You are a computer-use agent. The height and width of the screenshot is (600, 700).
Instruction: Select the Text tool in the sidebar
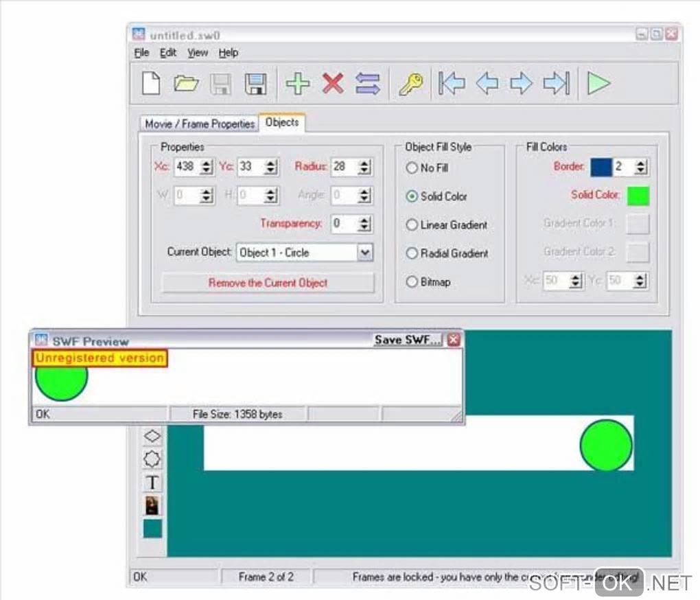pyautogui.click(x=152, y=482)
